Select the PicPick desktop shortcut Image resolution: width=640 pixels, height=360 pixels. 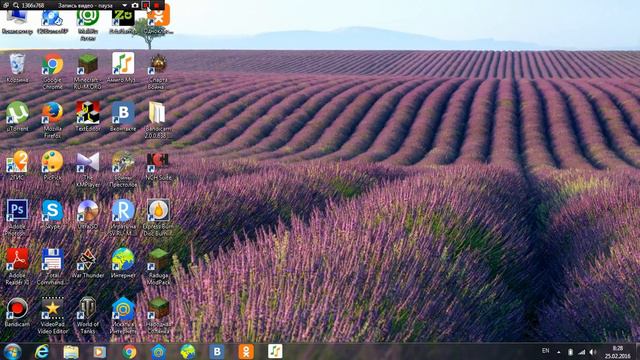click(53, 162)
